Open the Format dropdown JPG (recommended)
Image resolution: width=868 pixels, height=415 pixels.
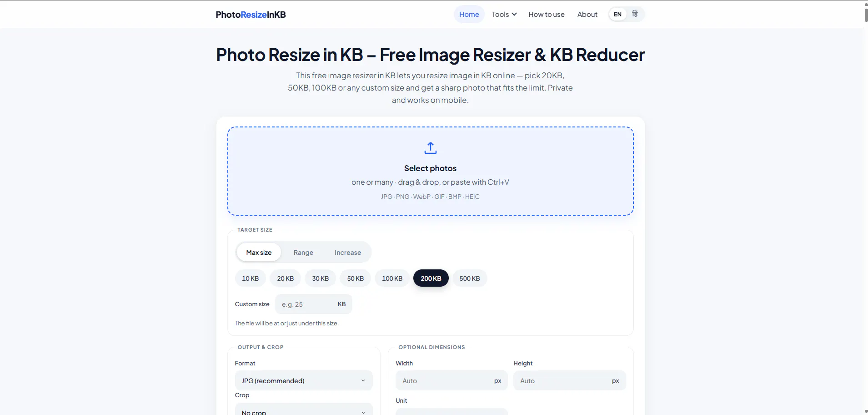pos(304,380)
